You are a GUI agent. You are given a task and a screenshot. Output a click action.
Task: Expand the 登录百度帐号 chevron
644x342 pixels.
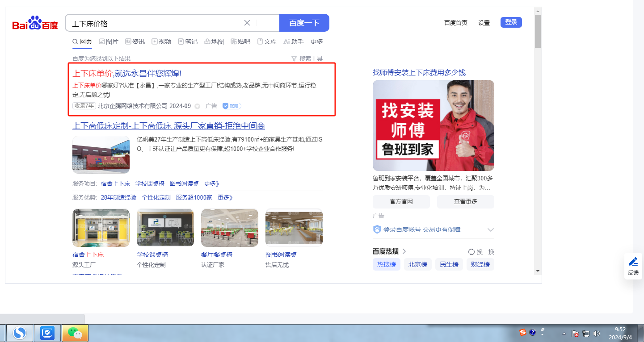click(490, 229)
